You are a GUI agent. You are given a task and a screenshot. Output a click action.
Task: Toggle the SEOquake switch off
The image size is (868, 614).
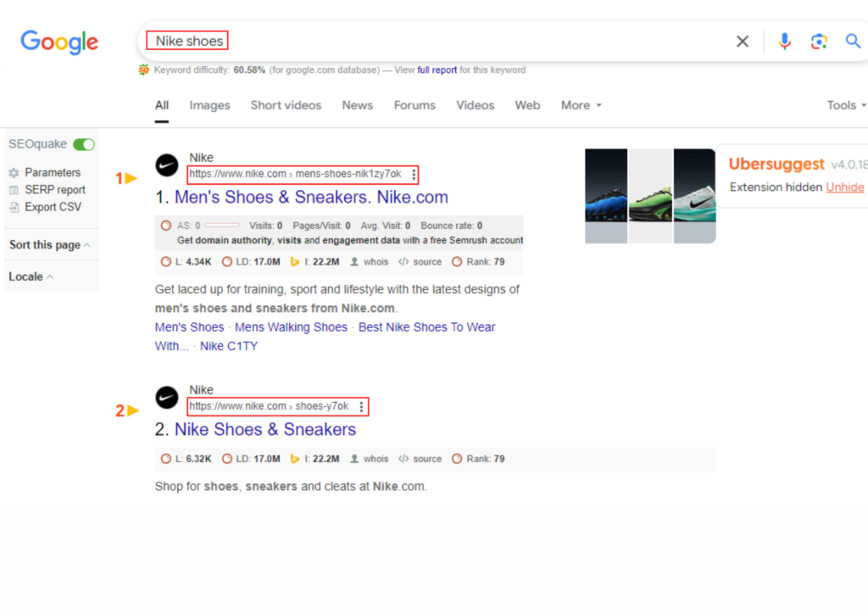(x=84, y=144)
